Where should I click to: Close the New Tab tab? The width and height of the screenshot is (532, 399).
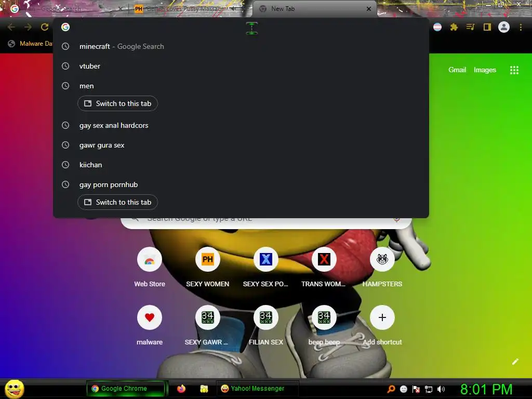(369, 9)
